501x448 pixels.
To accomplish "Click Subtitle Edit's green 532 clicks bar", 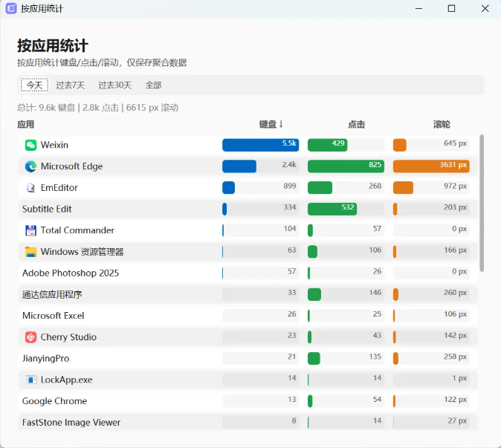I will coord(332,210).
